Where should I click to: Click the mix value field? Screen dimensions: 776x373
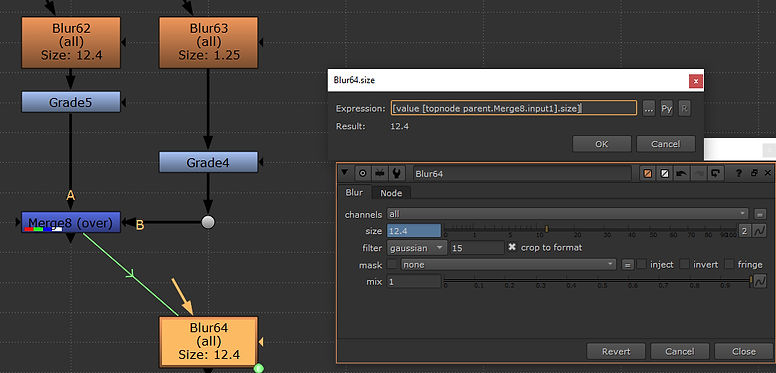click(414, 281)
